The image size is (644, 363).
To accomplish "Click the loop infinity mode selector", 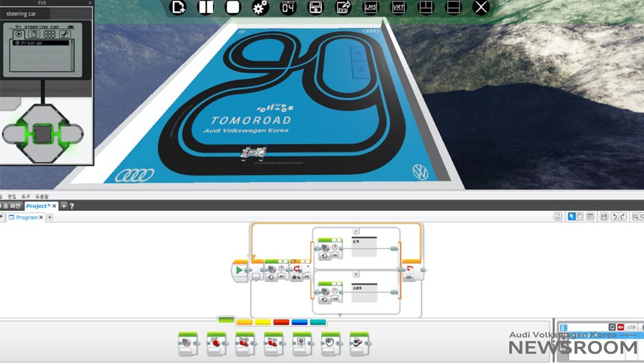I will (x=408, y=278).
